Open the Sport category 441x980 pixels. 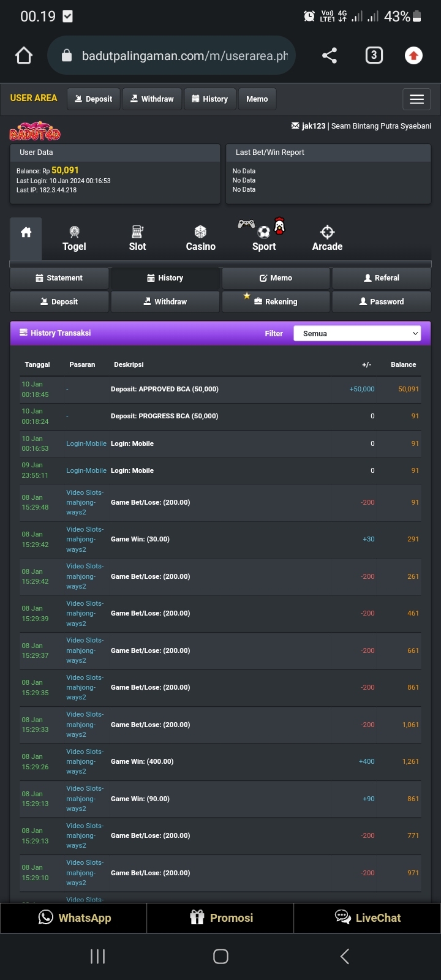click(264, 238)
